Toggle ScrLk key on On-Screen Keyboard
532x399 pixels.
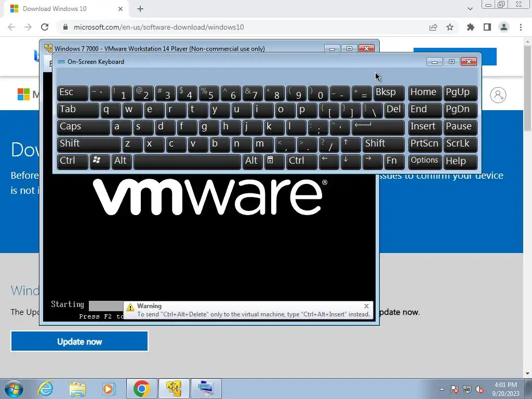(460, 144)
